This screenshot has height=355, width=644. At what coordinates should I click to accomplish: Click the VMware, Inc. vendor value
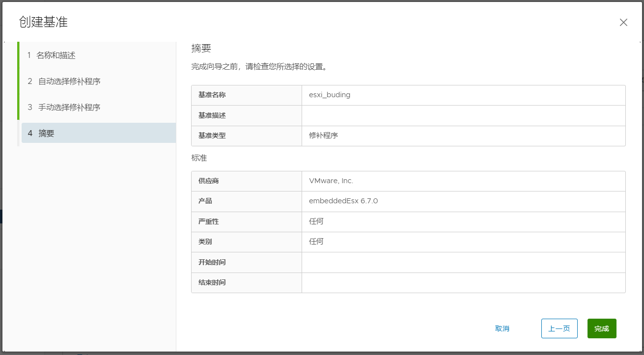[x=331, y=181]
